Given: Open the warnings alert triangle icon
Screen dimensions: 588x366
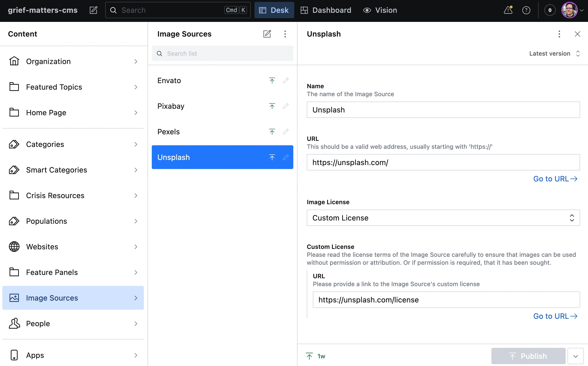Looking at the screenshot, I should click(x=508, y=10).
